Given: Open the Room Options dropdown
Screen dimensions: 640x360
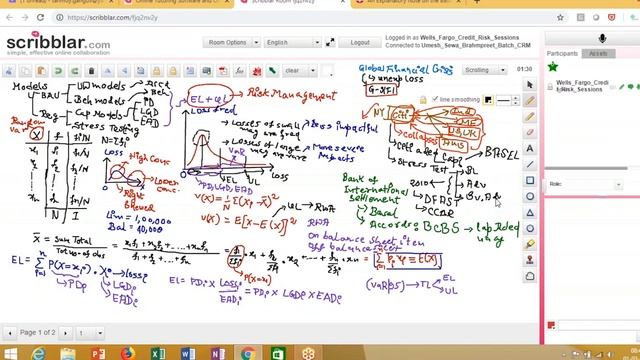Looking at the screenshot, I should click(x=231, y=42).
